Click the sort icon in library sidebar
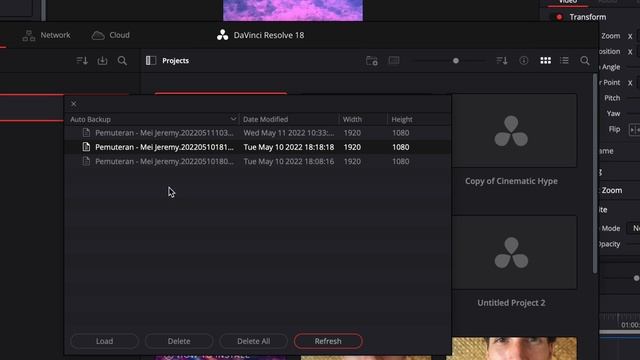Viewport: 640px width, 360px height. coord(82,61)
